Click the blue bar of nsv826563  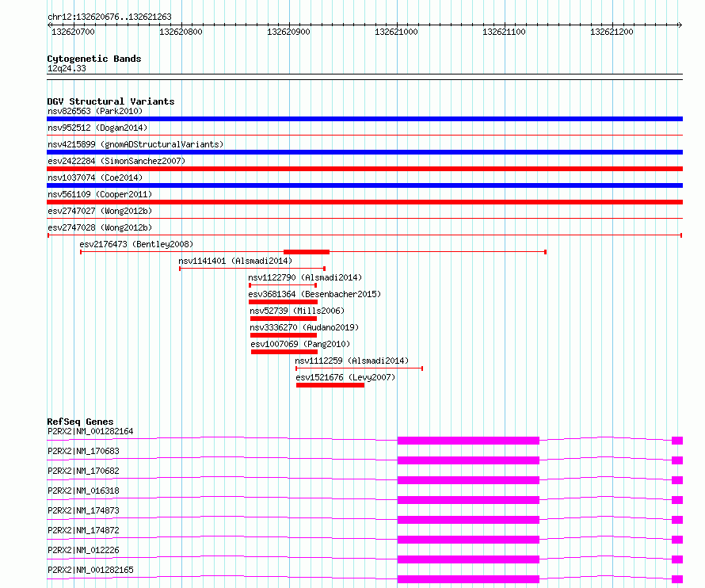tap(364, 119)
